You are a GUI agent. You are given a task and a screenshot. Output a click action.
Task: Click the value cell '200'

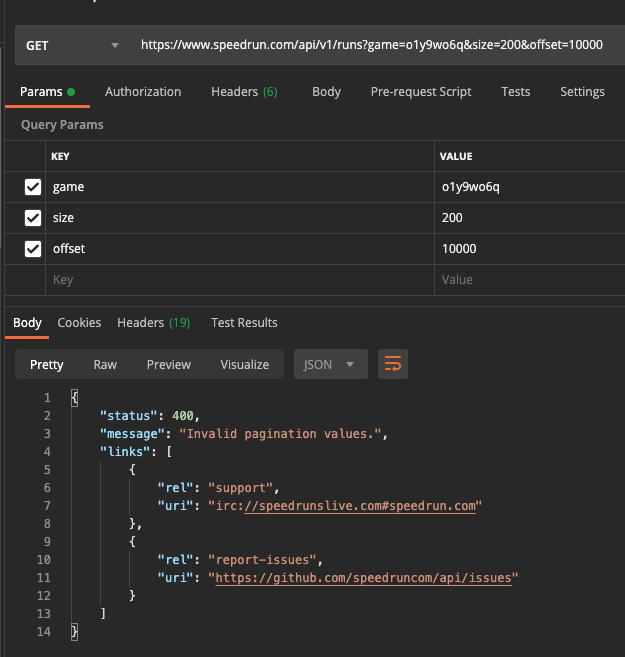pyautogui.click(x=530, y=218)
